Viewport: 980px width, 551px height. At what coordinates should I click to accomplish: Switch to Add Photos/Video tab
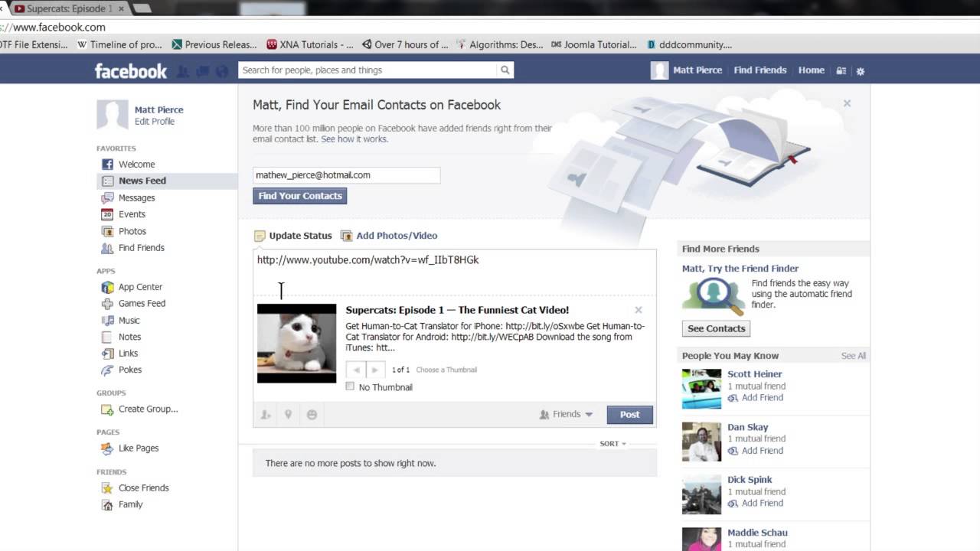pyautogui.click(x=389, y=236)
